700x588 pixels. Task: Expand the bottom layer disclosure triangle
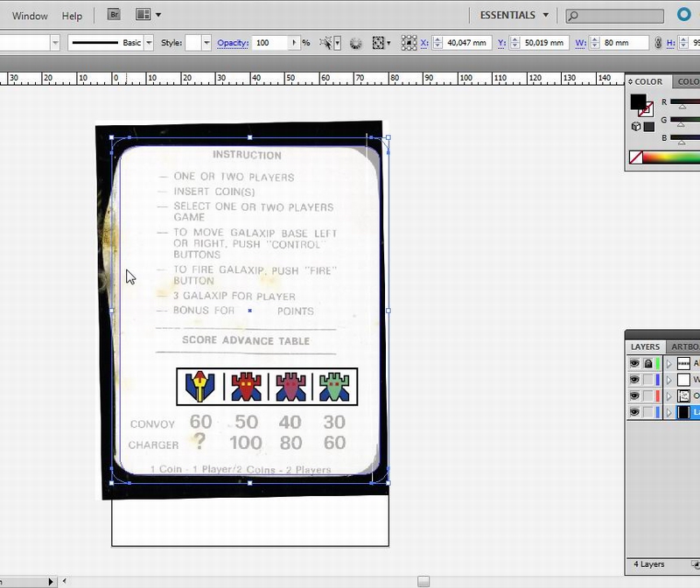[x=668, y=412]
